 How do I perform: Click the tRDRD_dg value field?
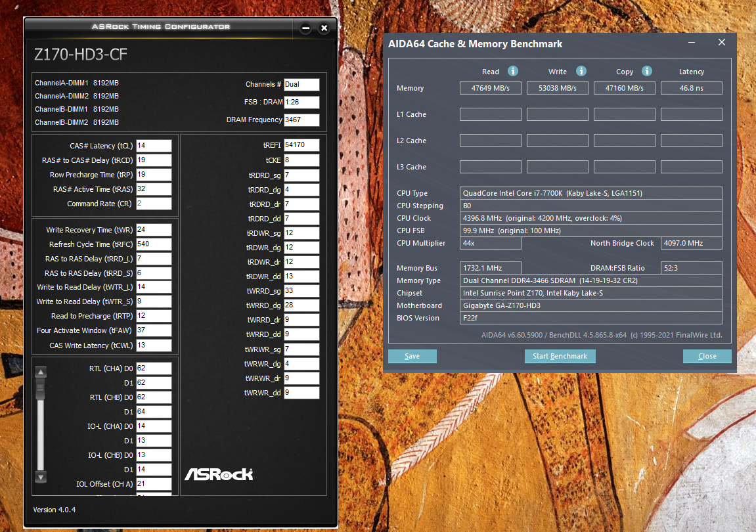[301, 190]
